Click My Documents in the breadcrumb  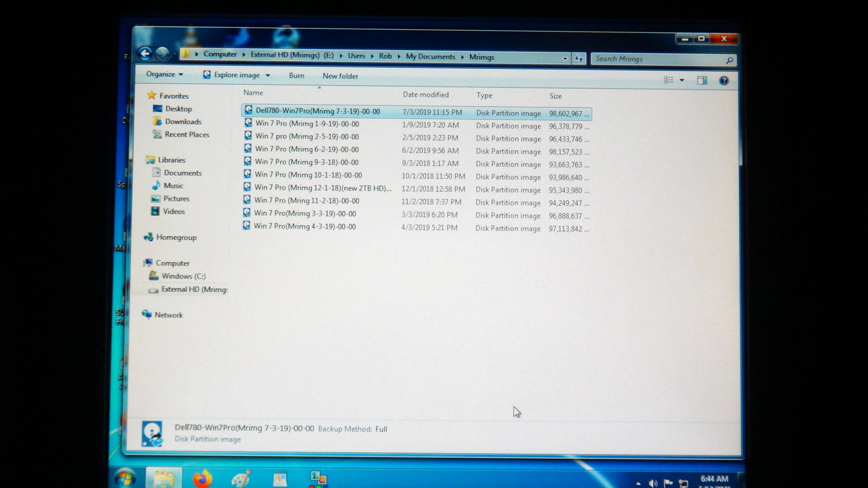(x=430, y=56)
